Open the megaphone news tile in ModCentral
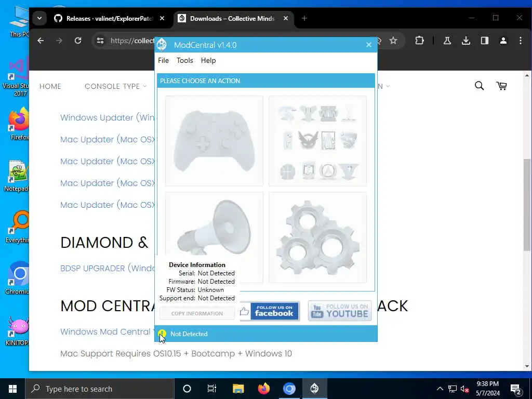Viewport: 532px width, 399px height. click(x=214, y=224)
